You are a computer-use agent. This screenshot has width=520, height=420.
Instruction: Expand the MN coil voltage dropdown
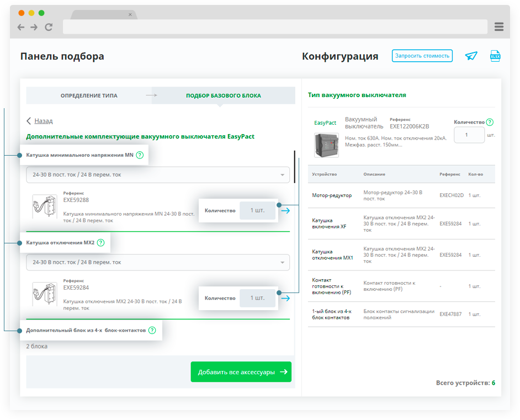click(x=158, y=175)
